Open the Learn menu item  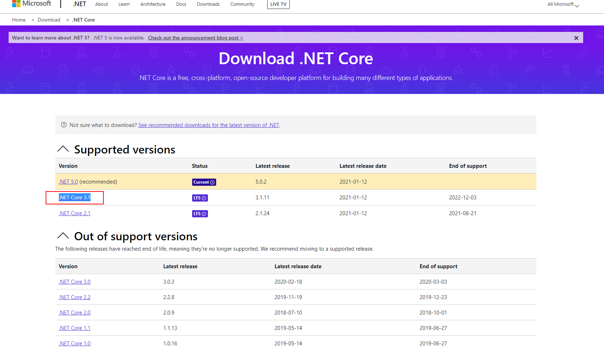pos(124,4)
